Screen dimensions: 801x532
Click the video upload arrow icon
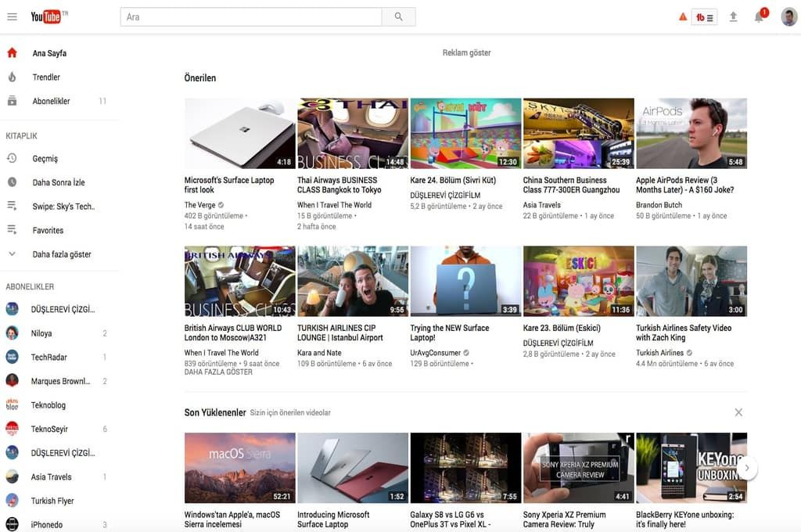[x=733, y=16]
